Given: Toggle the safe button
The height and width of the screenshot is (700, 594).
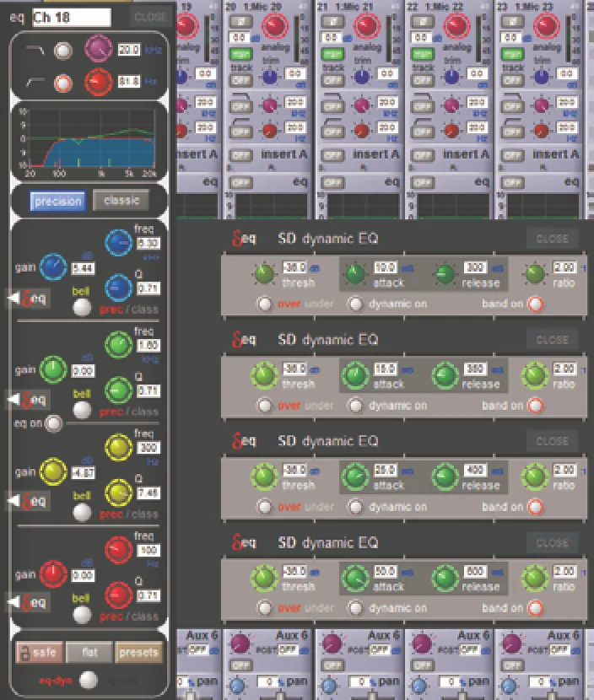Looking at the screenshot, I should [x=40, y=653].
